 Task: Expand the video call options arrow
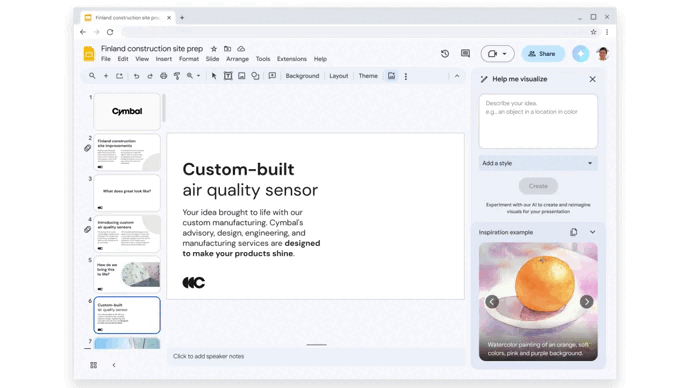pyautogui.click(x=505, y=54)
